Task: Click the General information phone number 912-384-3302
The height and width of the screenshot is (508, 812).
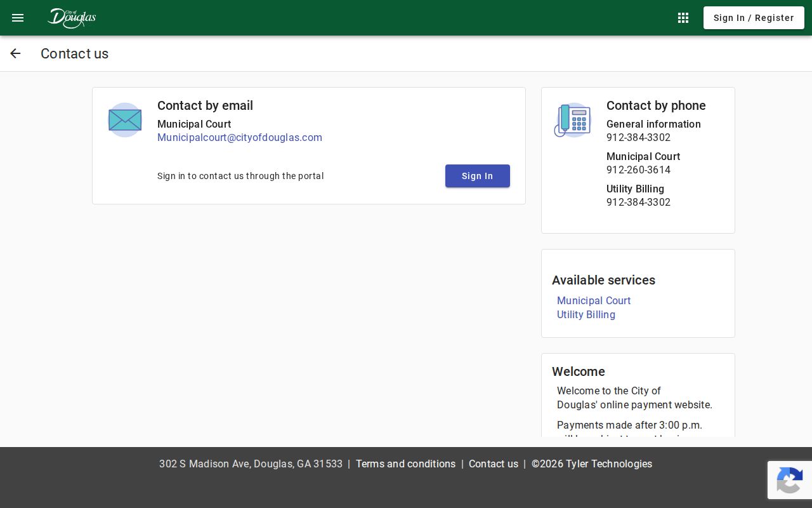Action: point(638,138)
